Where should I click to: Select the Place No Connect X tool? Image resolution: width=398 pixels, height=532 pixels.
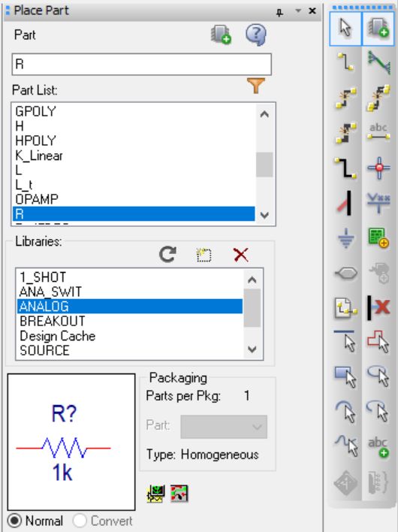click(378, 308)
